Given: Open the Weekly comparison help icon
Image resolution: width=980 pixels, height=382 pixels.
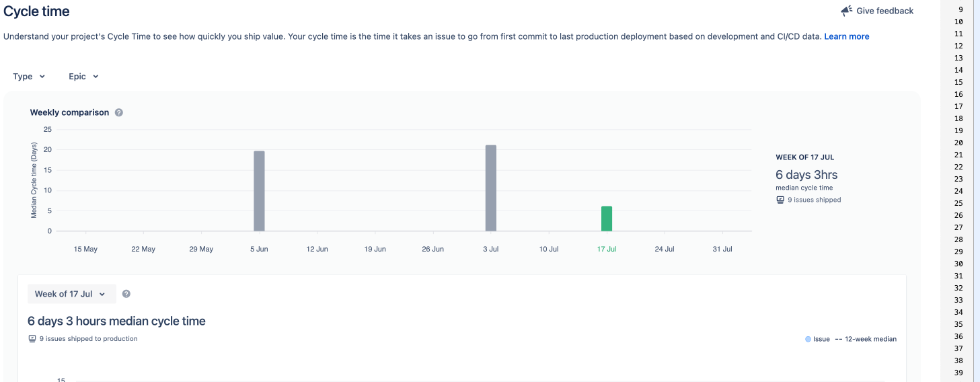Looking at the screenshot, I should tap(119, 112).
